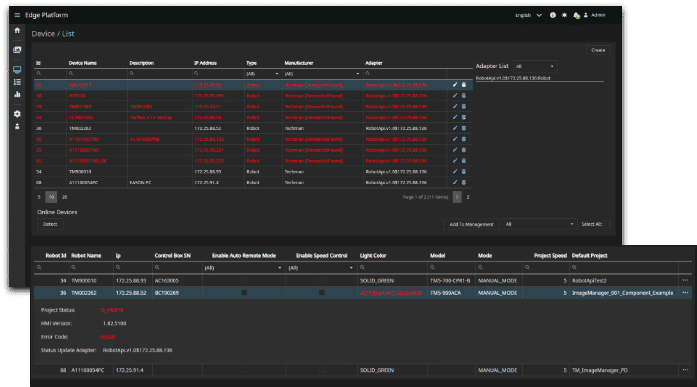
Task: Edit the device with IP 172.25.91.4
Action: (455, 182)
